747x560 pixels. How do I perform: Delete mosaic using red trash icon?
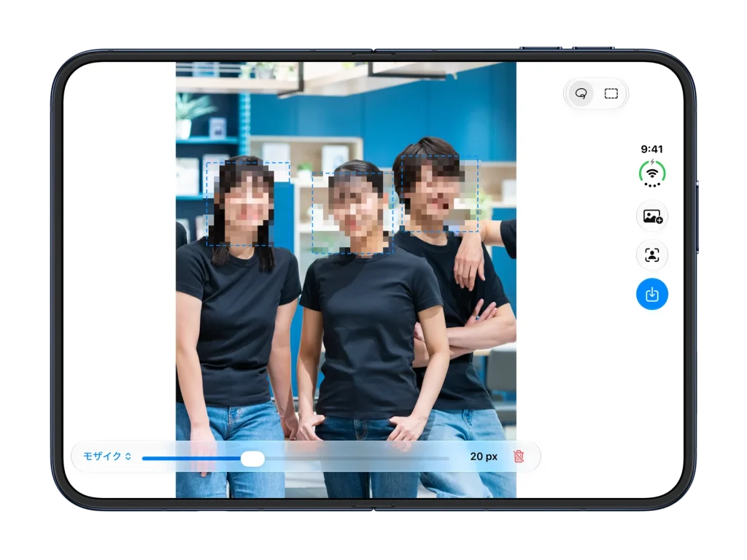519,456
